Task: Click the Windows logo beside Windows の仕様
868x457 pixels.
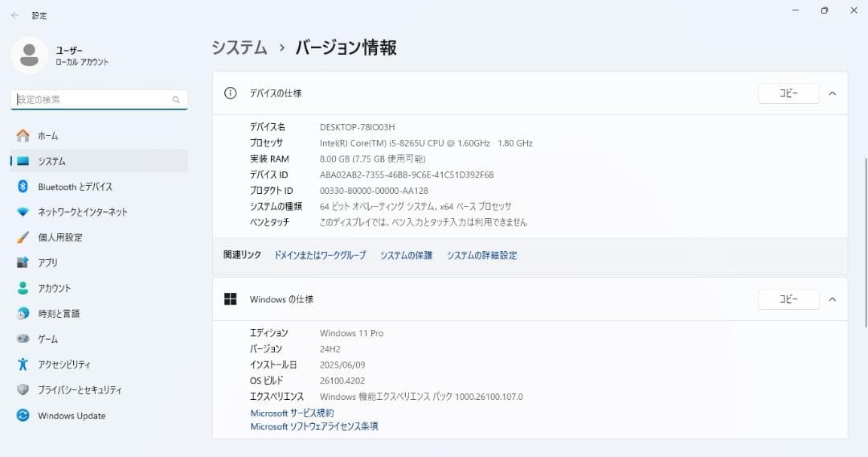Action: coord(231,299)
